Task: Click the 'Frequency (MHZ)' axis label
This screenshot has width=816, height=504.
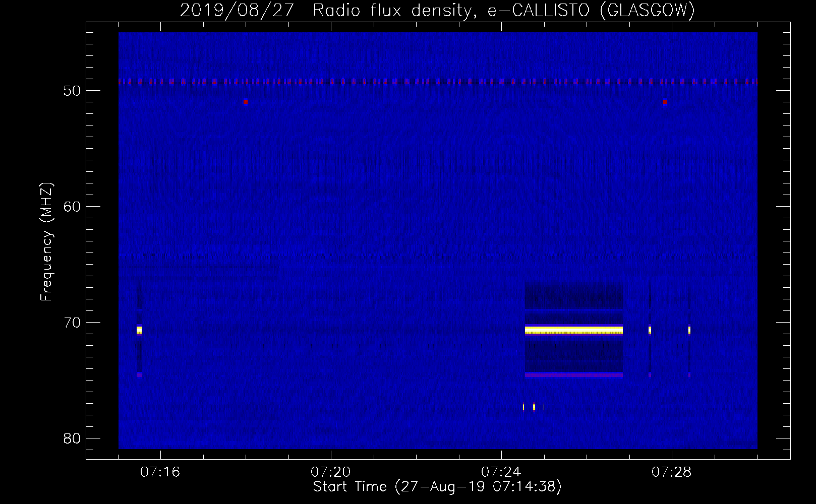Action: point(46,242)
